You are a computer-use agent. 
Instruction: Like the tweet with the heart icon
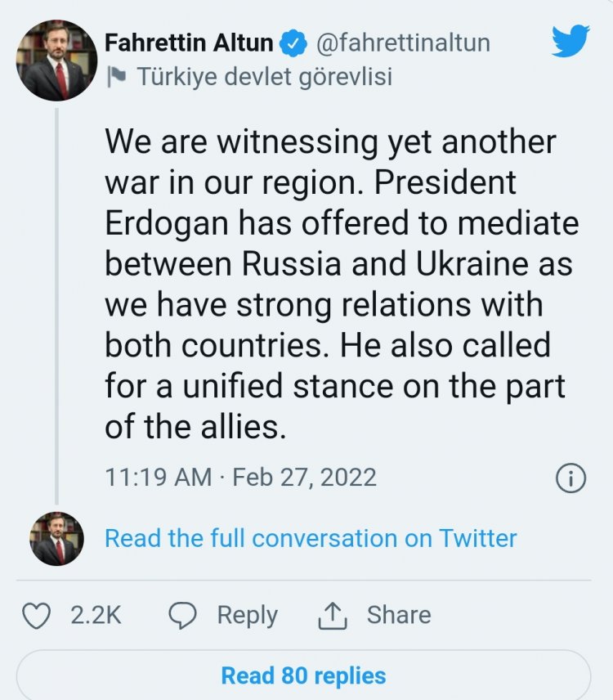tap(36, 615)
